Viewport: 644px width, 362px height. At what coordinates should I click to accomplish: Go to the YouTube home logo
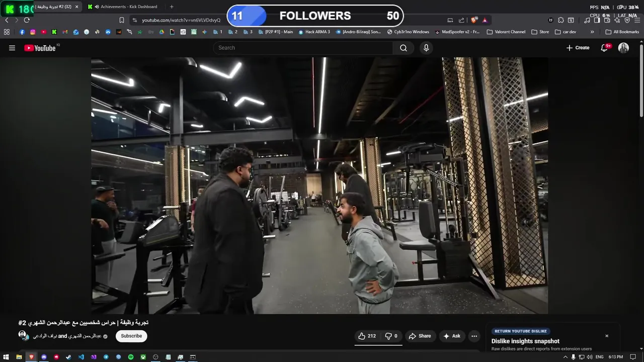click(x=40, y=48)
